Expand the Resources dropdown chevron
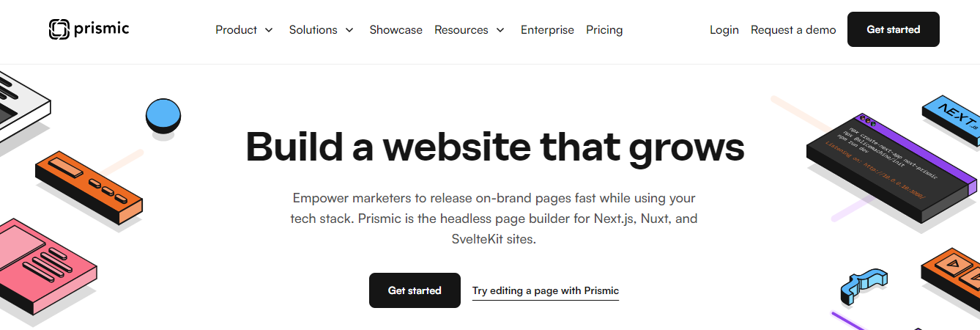980x330 pixels. [x=500, y=30]
